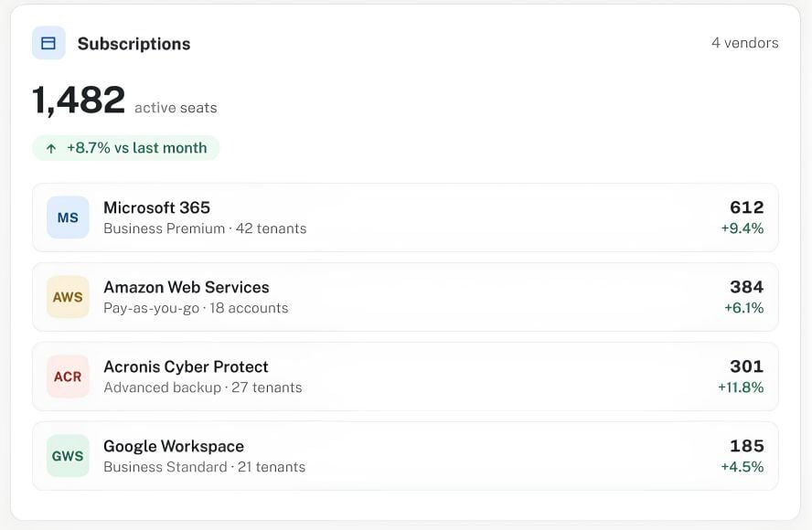Select the Subscriptions heading
Viewport: 812px width, 530px height.
click(x=134, y=44)
